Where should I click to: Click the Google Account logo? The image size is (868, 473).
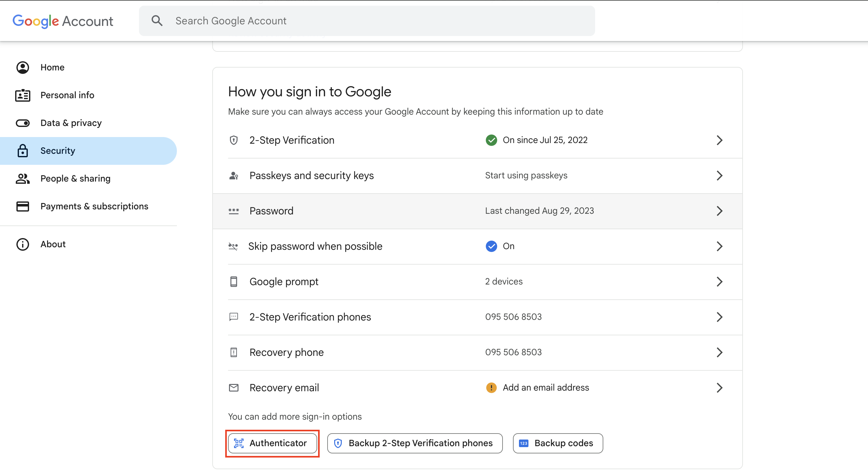[x=63, y=21]
